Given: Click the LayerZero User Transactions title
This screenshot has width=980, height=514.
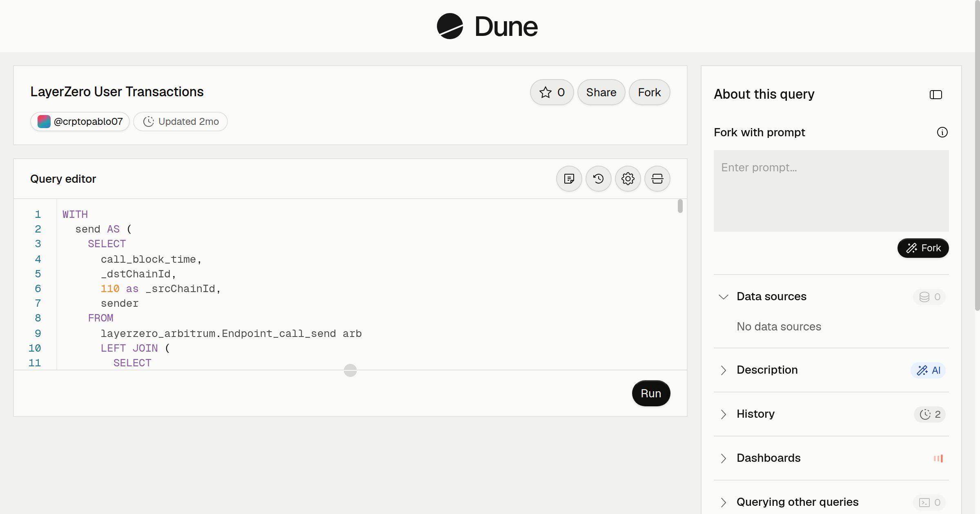Looking at the screenshot, I should (117, 92).
